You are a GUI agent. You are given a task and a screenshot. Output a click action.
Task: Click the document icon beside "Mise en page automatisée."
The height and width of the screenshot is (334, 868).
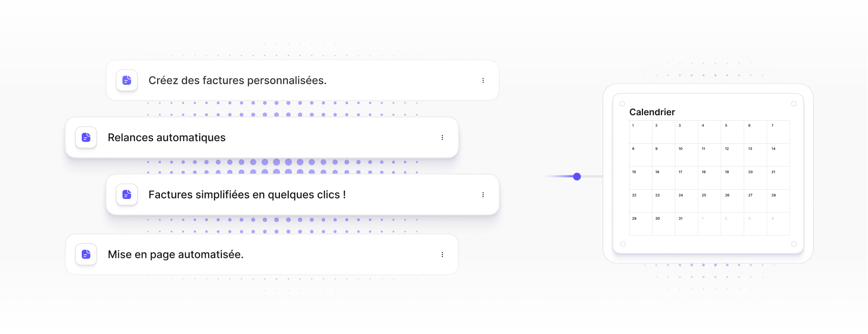click(x=86, y=254)
